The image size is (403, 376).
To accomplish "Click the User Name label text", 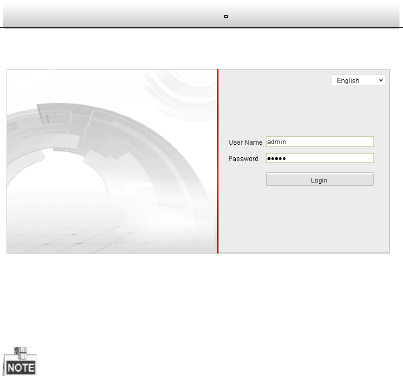I will [245, 142].
